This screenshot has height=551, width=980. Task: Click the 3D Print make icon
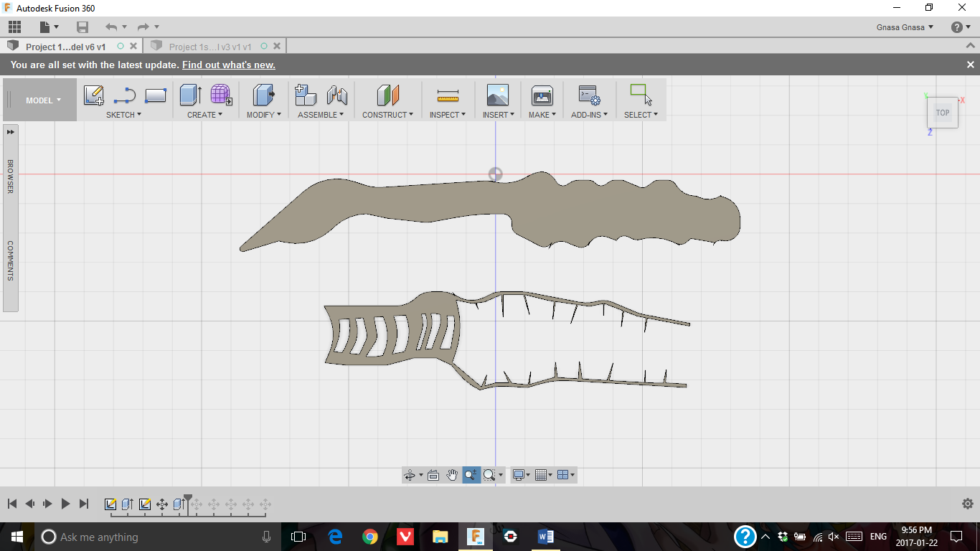click(542, 95)
